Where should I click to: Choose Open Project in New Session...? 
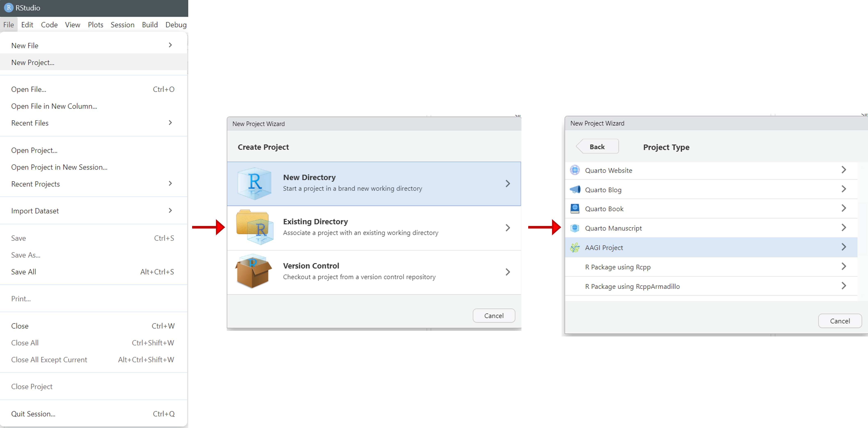click(x=59, y=167)
